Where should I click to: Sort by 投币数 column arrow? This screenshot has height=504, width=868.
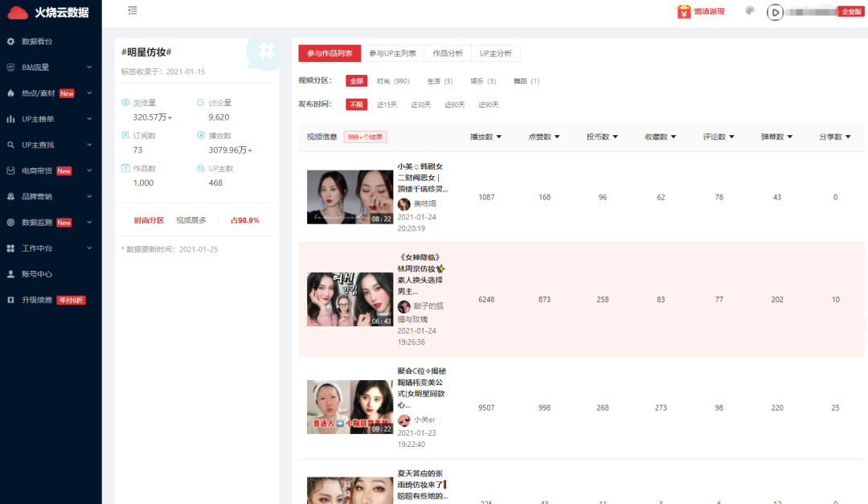pyautogui.click(x=615, y=137)
